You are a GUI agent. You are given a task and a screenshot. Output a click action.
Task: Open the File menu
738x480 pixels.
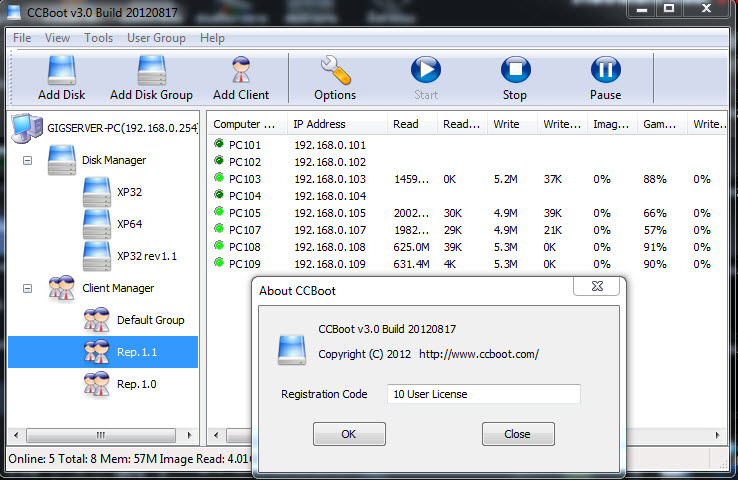(22, 38)
